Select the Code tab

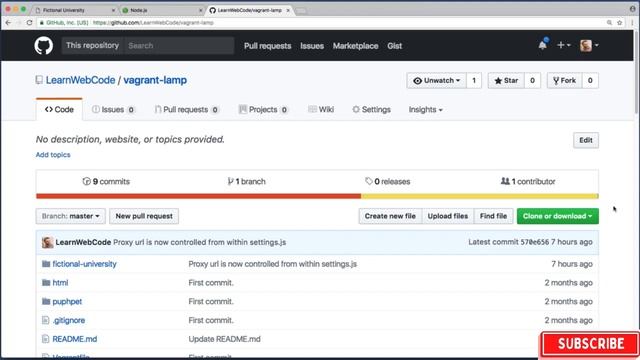pos(59,109)
